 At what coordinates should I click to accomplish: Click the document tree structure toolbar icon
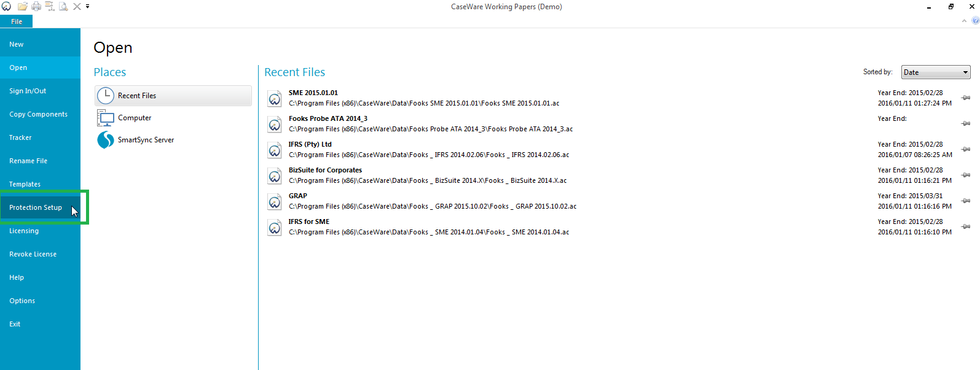click(x=50, y=7)
